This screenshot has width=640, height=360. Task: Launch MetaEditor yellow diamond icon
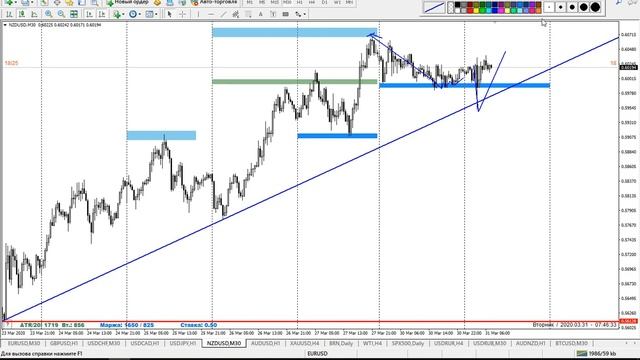pyautogui.click(x=157, y=2)
